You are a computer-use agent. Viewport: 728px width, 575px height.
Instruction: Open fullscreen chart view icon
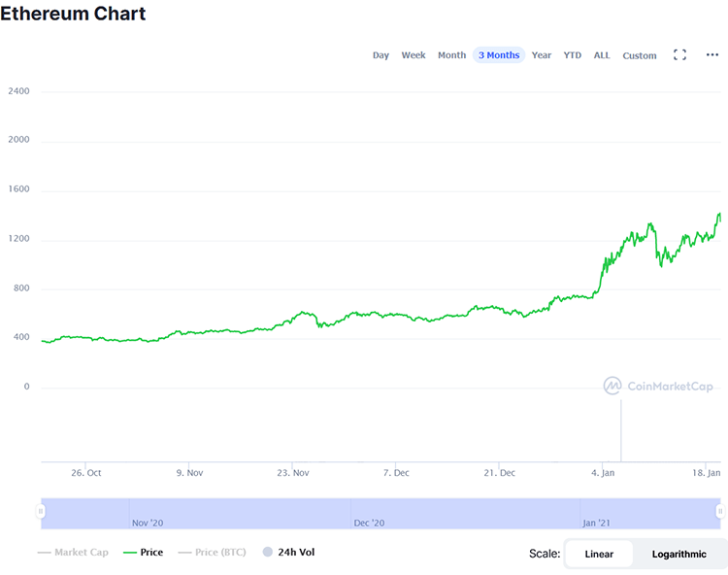pyautogui.click(x=679, y=55)
